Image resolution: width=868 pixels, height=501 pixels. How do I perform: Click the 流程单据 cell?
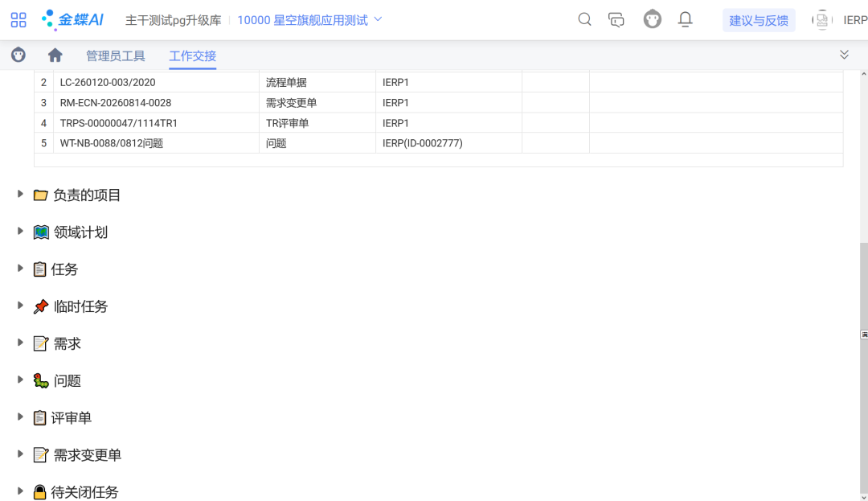click(317, 83)
